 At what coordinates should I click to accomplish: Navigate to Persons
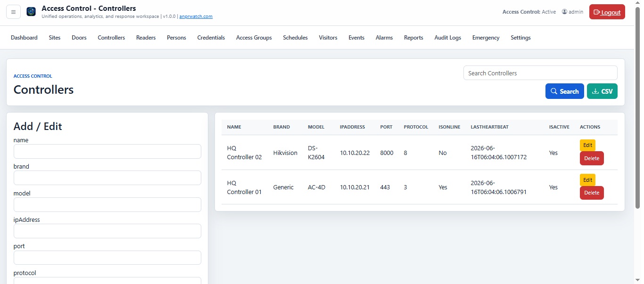click(176, 38)
